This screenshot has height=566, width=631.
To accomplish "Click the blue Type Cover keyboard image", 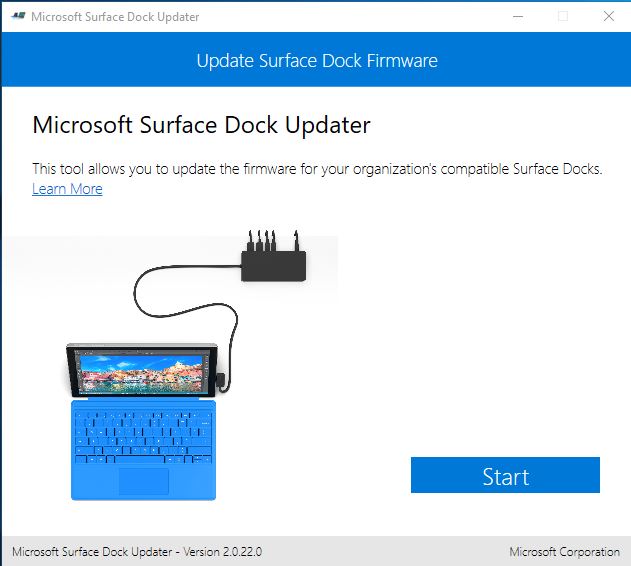I will point(143,450).
